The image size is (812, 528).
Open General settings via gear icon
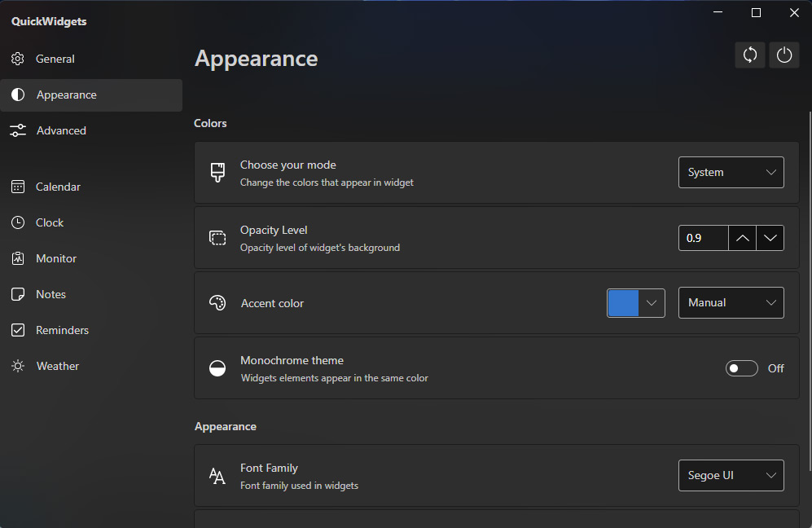[18, 59]
